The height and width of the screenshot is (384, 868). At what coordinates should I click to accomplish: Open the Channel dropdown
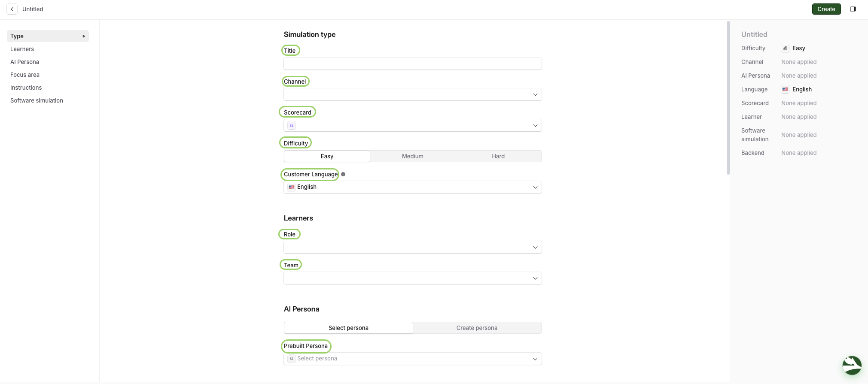(412, 94)
